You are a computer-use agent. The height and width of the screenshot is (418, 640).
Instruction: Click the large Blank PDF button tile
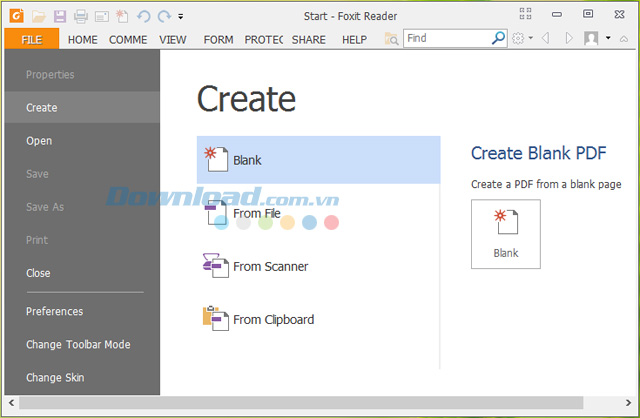[506, 234]
